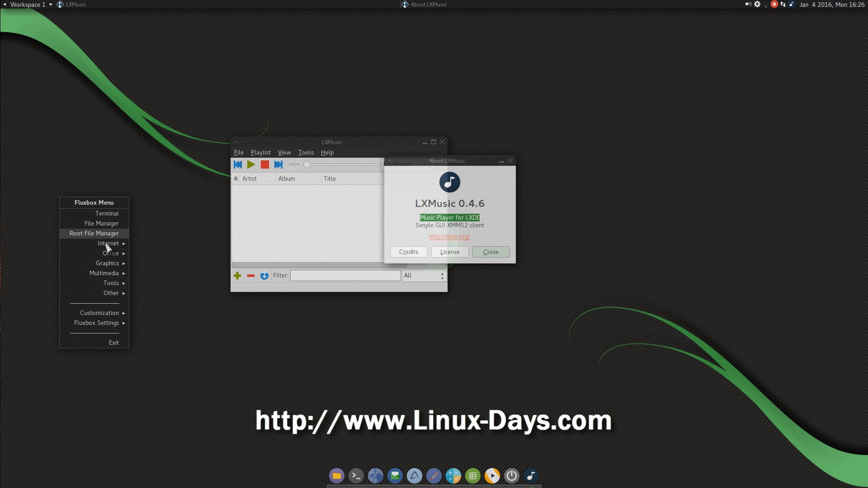The image size is (868, 488).
Task: Open http://lxde.org/ link
Action: pos(450,236)
